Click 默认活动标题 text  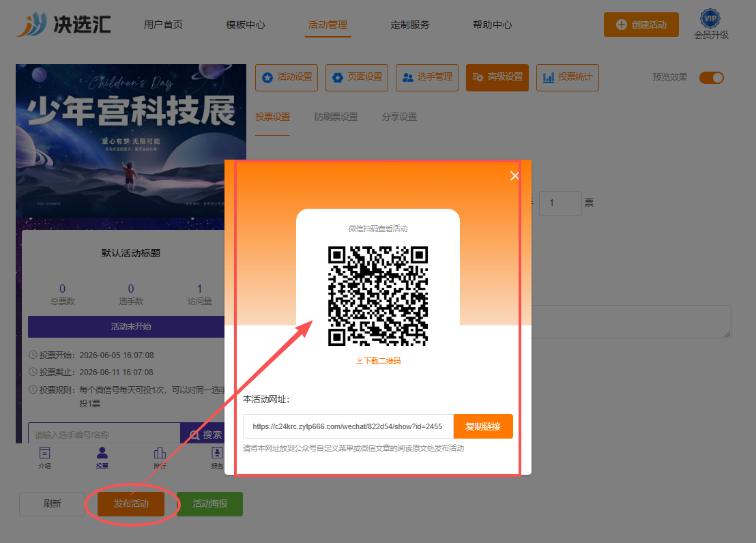[130, 253]
